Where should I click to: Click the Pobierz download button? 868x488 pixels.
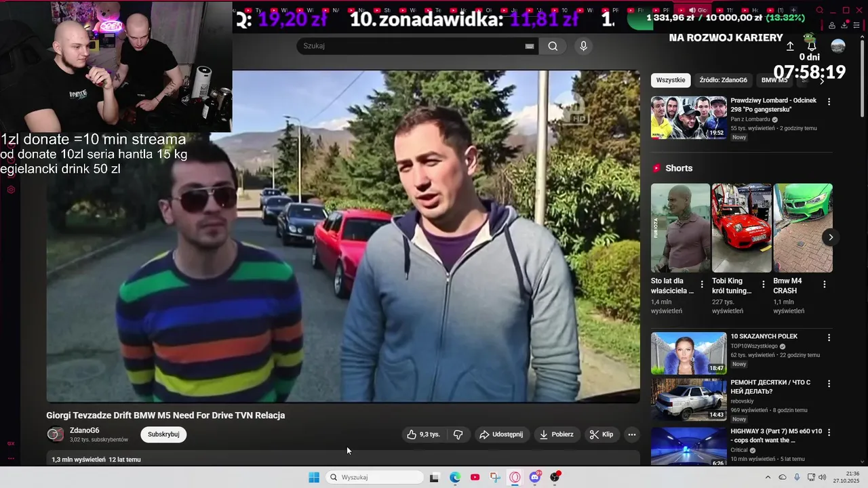click(557, 434)
